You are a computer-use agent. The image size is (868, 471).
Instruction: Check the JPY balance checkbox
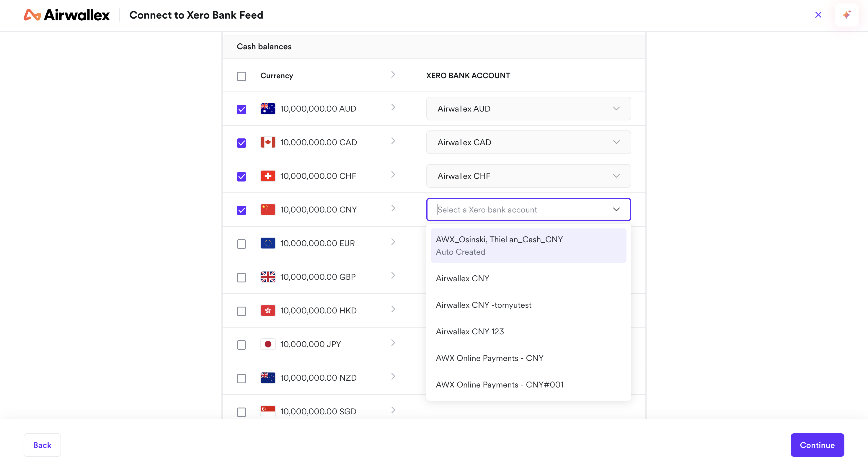(x=242, y=345)
